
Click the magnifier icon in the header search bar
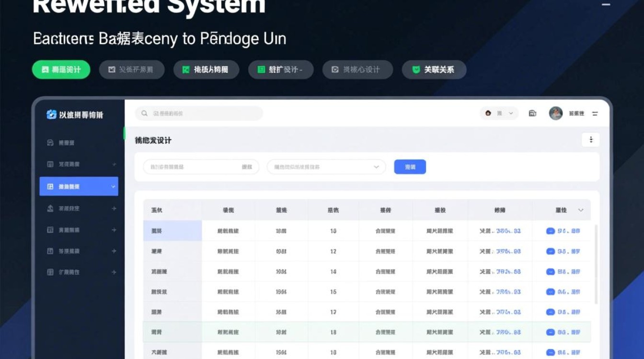144,113
